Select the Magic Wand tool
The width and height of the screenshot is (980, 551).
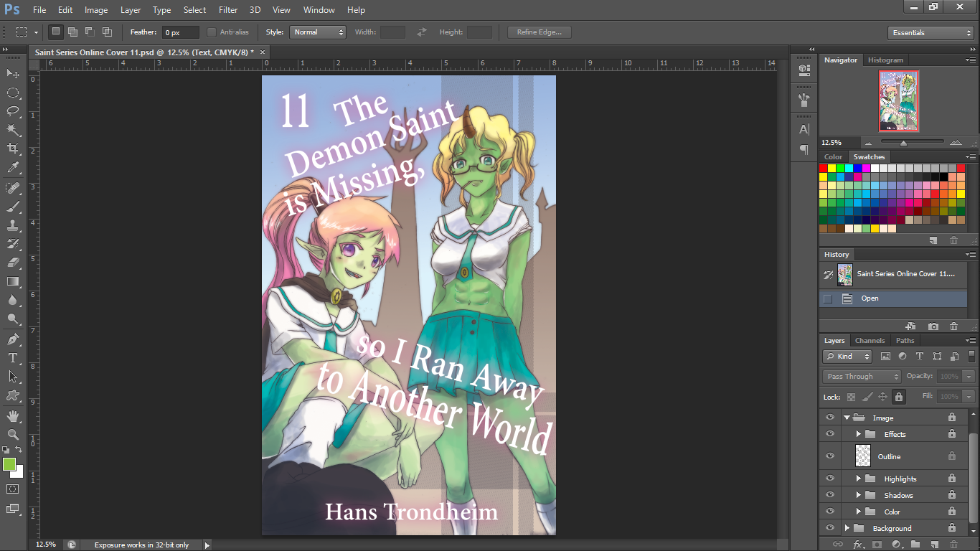point(13,130)
